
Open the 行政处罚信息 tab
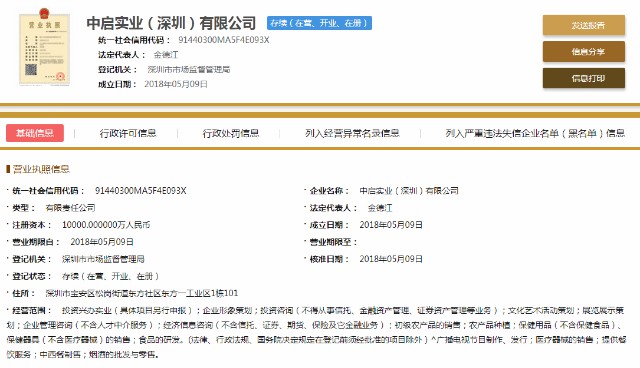point(231,133)
